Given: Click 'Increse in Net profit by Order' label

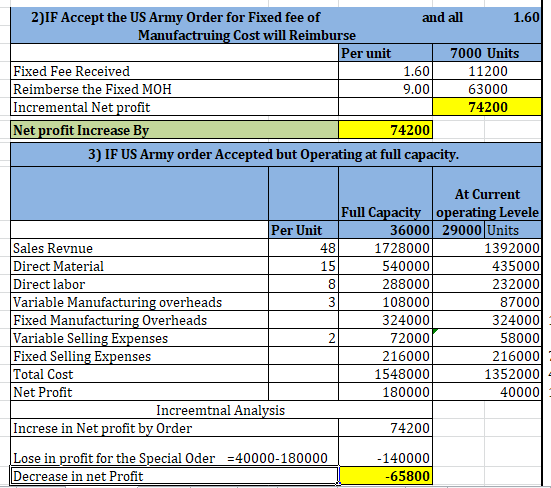Looking at the screenshot, I should coord(174,428).
